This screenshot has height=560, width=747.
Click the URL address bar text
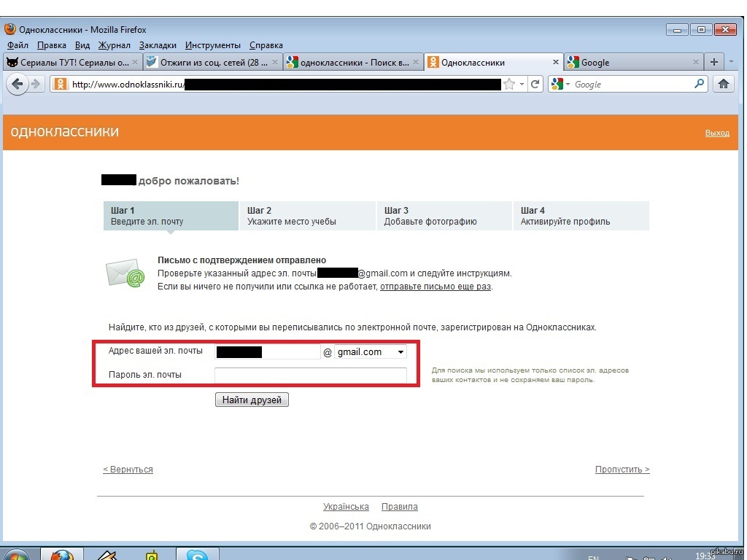coord(128,85)
